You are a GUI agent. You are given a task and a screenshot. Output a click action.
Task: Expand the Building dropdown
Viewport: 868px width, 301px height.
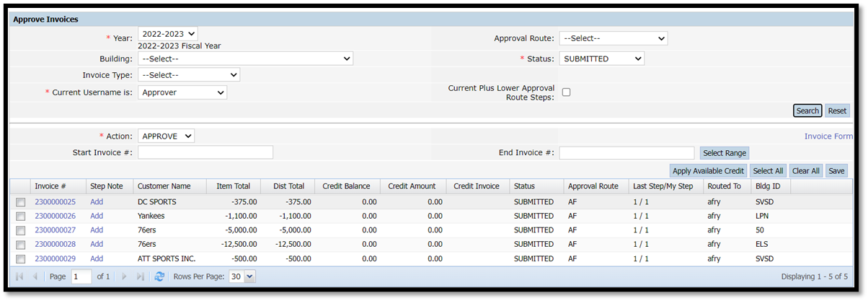click(x=245, y=58)
